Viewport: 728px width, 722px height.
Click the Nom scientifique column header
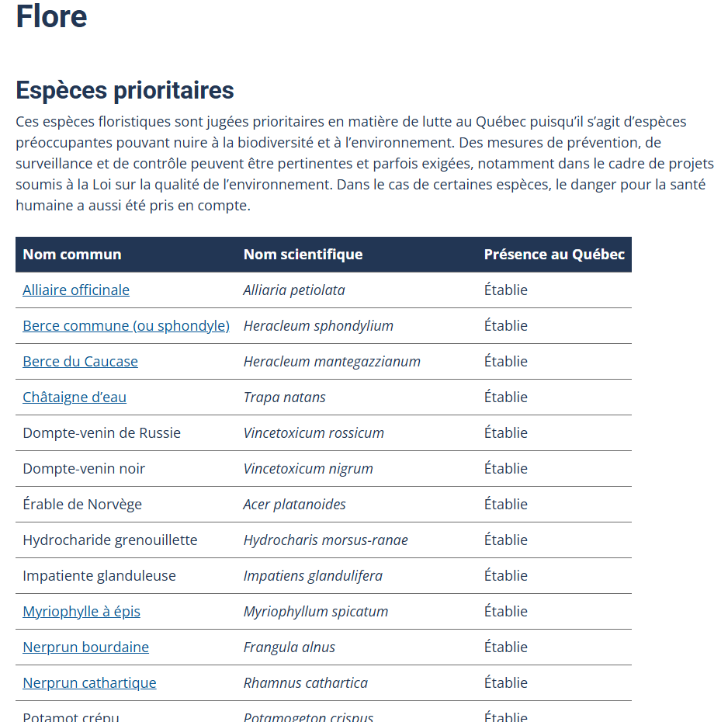click(303, 255)
